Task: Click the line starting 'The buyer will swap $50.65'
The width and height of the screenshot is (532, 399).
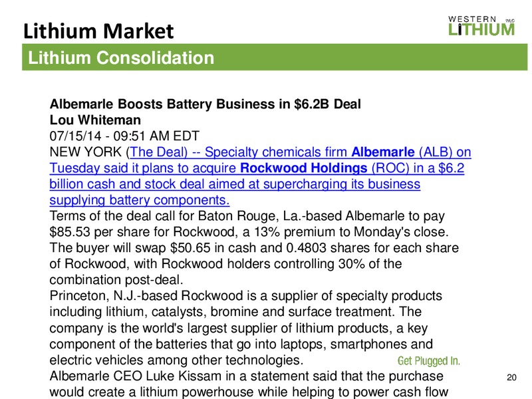Action: 254,247
